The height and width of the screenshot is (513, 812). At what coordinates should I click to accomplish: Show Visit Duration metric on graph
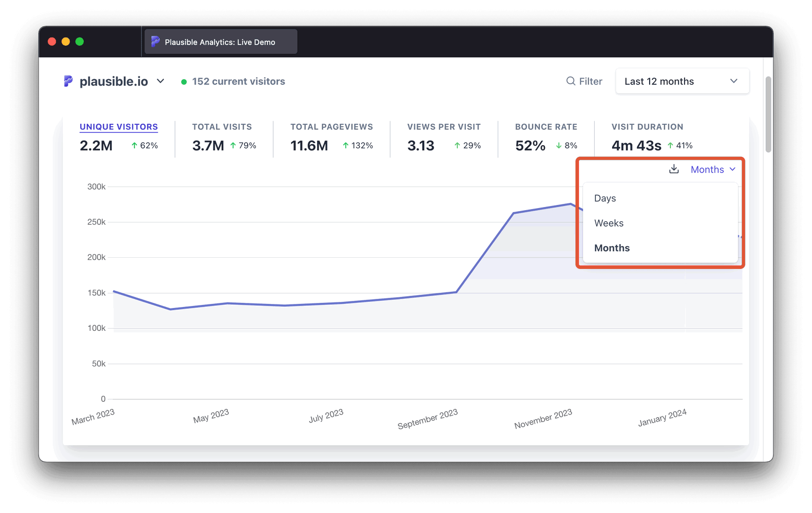[647, 127]
